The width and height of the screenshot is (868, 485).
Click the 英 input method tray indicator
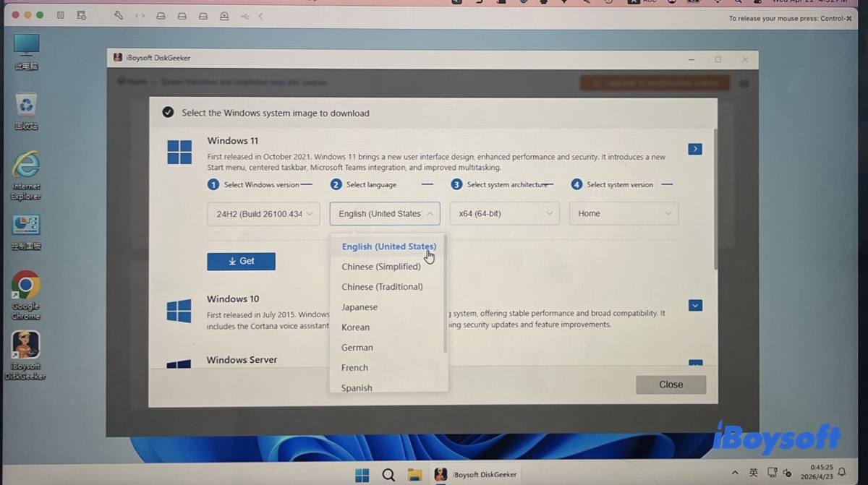[x=754, y=472]
